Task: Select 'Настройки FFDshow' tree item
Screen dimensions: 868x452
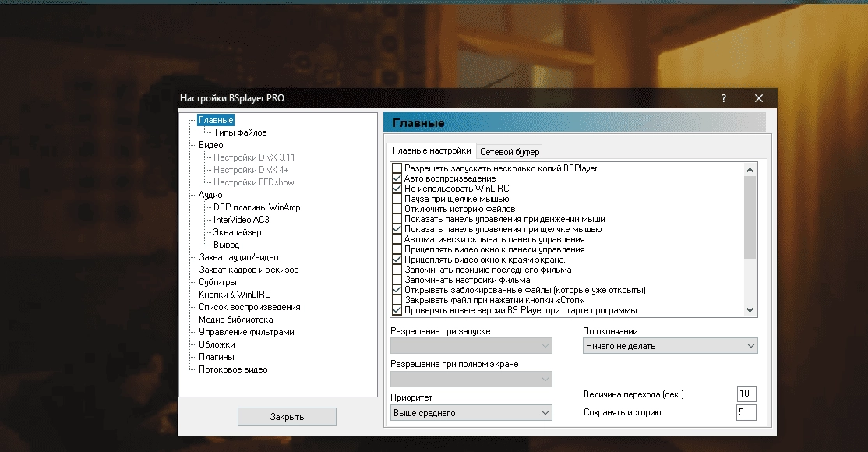Action: coord(253,182)
